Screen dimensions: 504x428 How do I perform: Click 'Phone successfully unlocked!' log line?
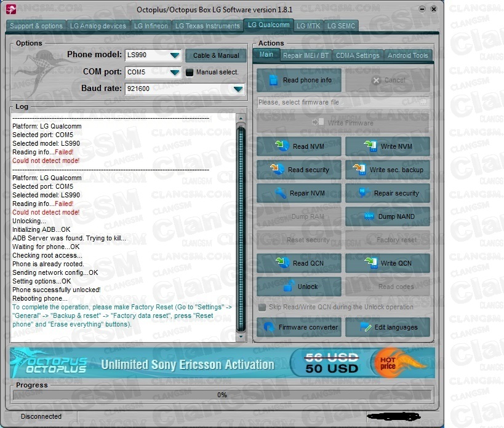pos(56,290)
